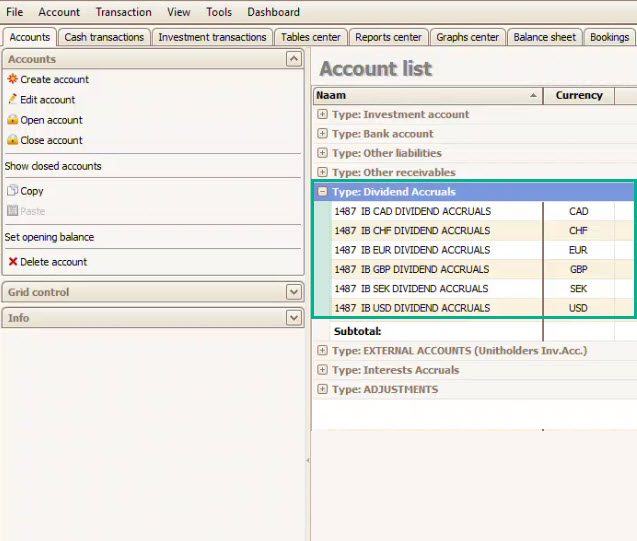
Task: Expand Type: Bank account group
Action: (322, 134)
